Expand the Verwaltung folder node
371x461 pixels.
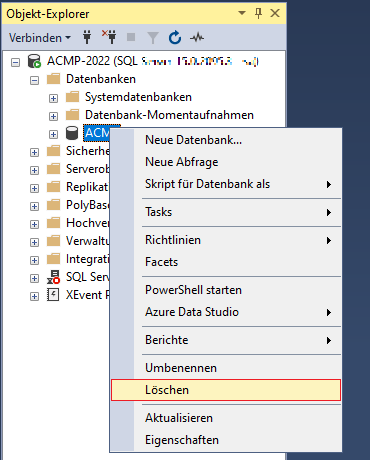coord(34,242)
